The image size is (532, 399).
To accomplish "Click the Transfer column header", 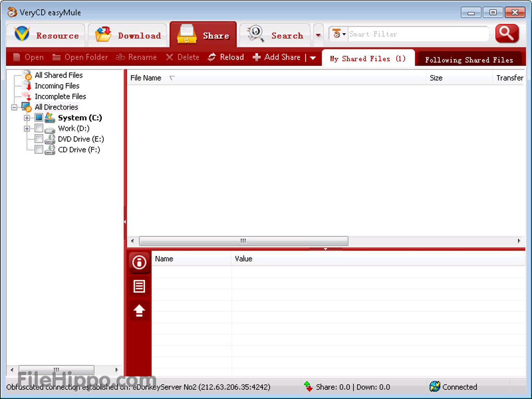I will 509,78.
